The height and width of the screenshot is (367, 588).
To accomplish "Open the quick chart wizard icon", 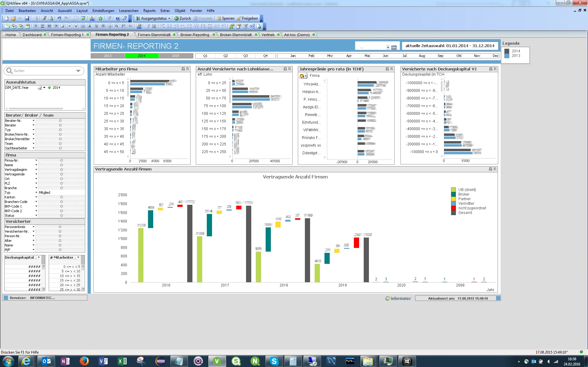I will (92, 18).
